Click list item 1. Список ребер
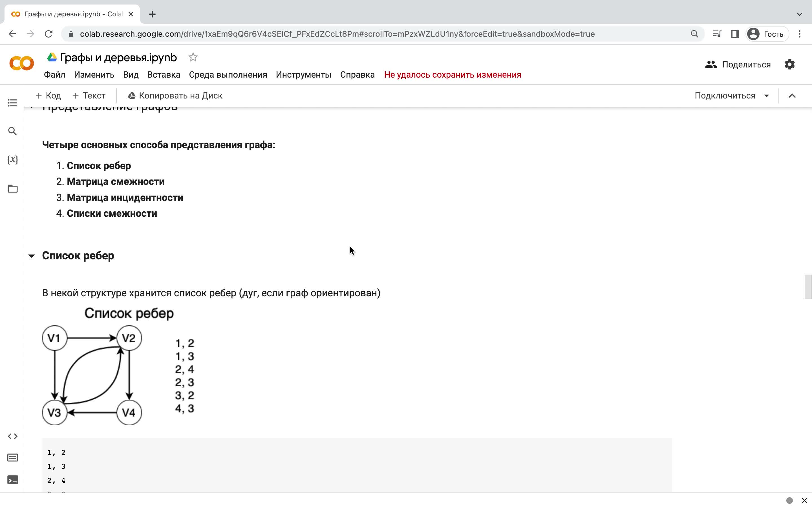The image size is (812, 508). coord(99,166)
